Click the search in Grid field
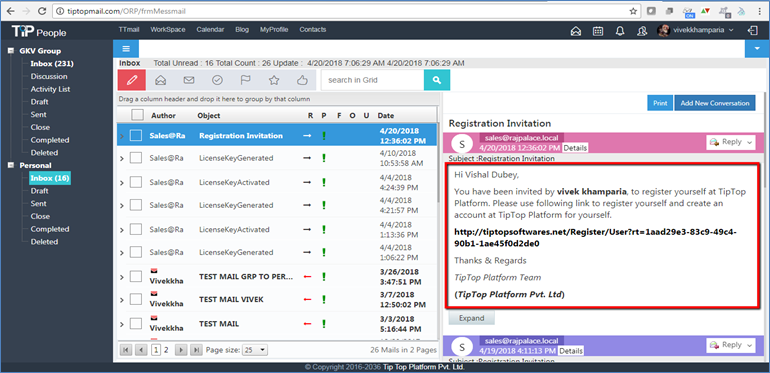Screen dimensions: 770x373 click(x=373, y=80)
